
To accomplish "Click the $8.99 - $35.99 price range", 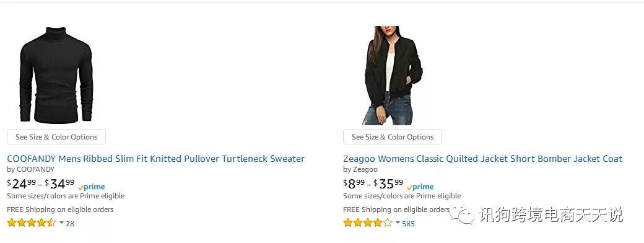I will [x=373, y=183].
